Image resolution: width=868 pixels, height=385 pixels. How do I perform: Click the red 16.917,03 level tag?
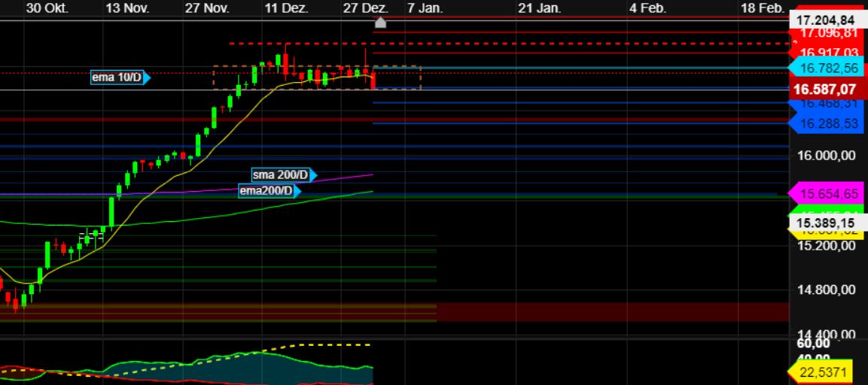[827, 53]
